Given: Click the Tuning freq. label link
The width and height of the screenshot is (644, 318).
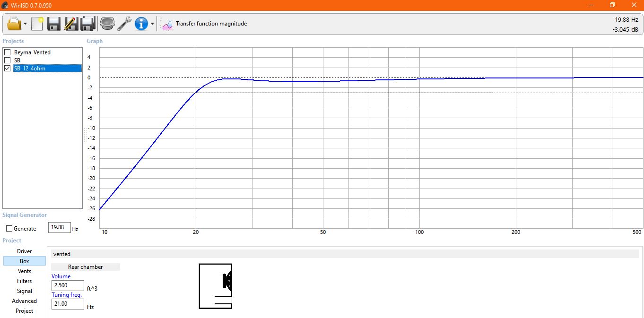Looking at the screenshot, I should (x=67, y=295).
